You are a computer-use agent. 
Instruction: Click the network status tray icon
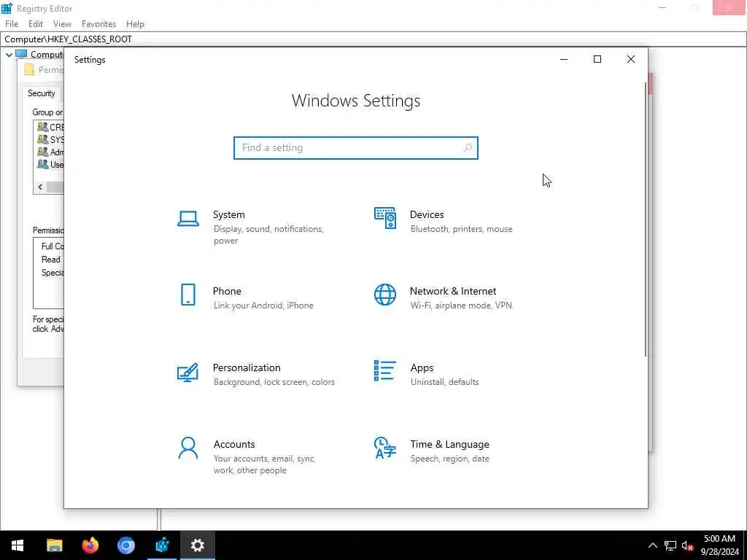[670, 545]
